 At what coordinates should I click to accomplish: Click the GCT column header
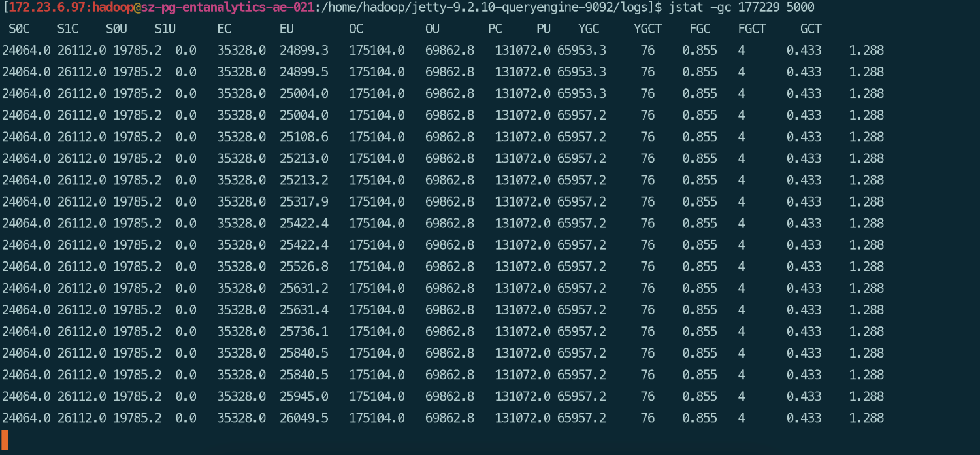click(811, 29)
